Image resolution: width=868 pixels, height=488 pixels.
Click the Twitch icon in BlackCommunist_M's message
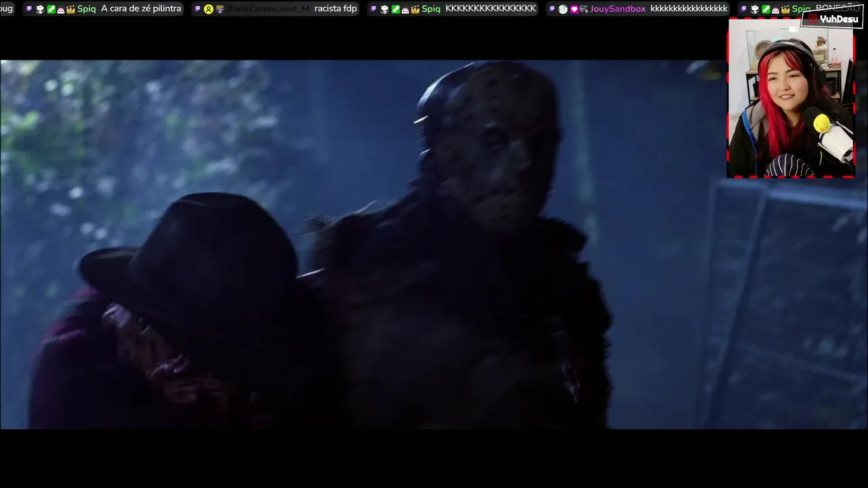(x=197, y=9)
